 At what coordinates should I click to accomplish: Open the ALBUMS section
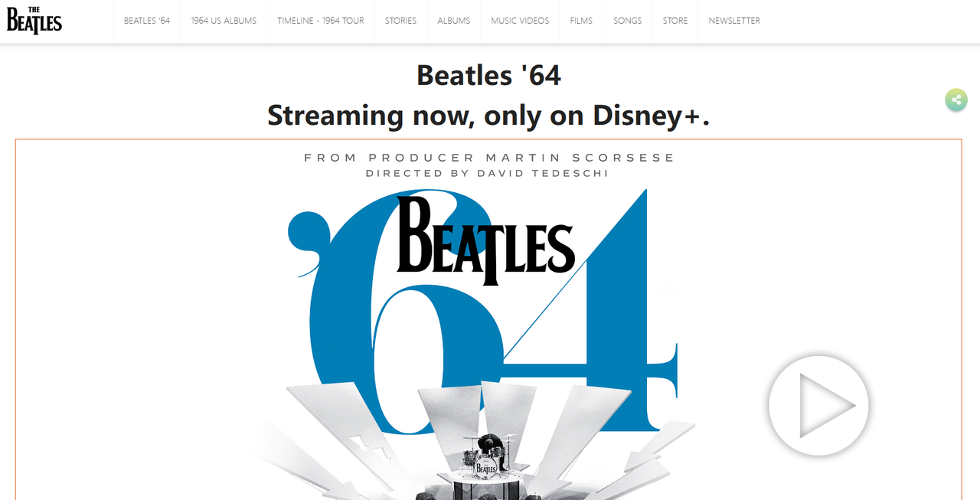pyautogui.click(x=454, y=21)
